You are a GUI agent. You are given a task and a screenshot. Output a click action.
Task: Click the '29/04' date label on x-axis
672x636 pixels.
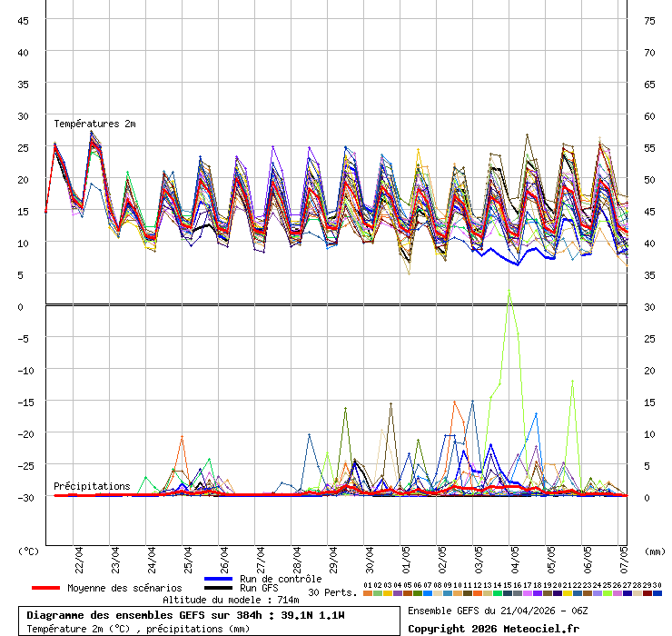coord(334,556)
